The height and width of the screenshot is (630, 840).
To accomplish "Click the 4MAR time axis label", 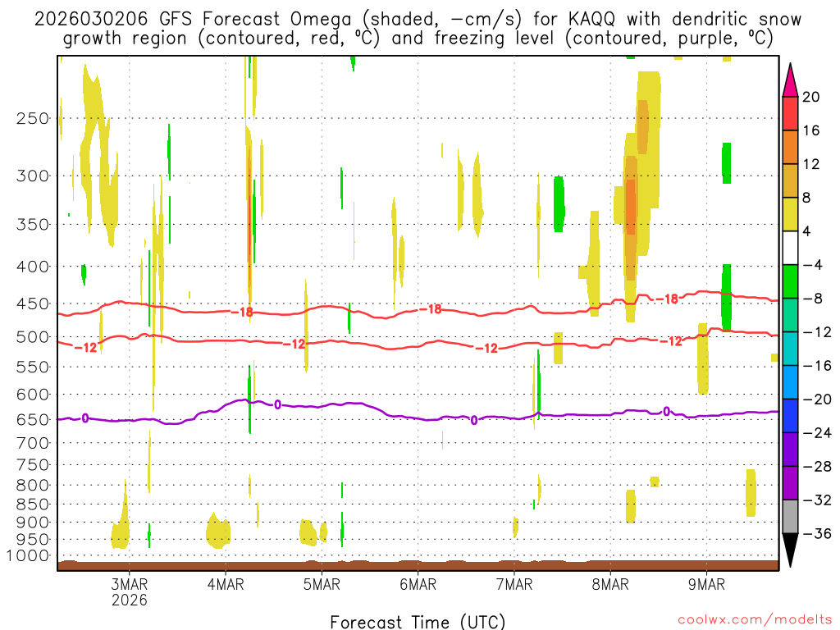I will (226, 584).
